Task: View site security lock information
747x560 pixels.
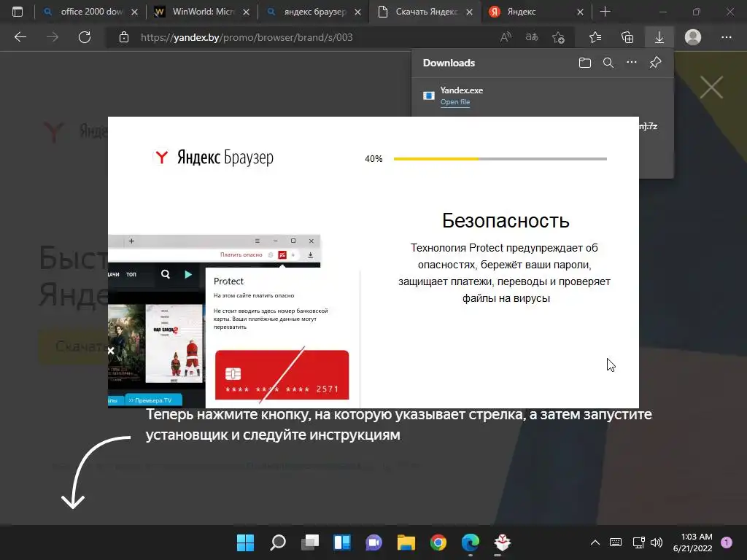Action: [124, 37]
